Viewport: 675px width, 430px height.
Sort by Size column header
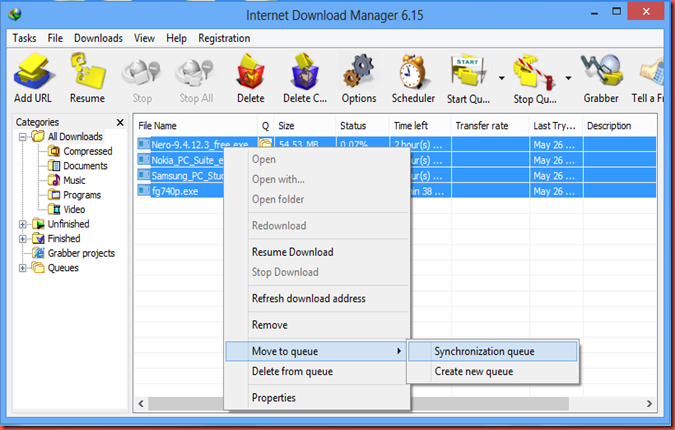point(305,126)
